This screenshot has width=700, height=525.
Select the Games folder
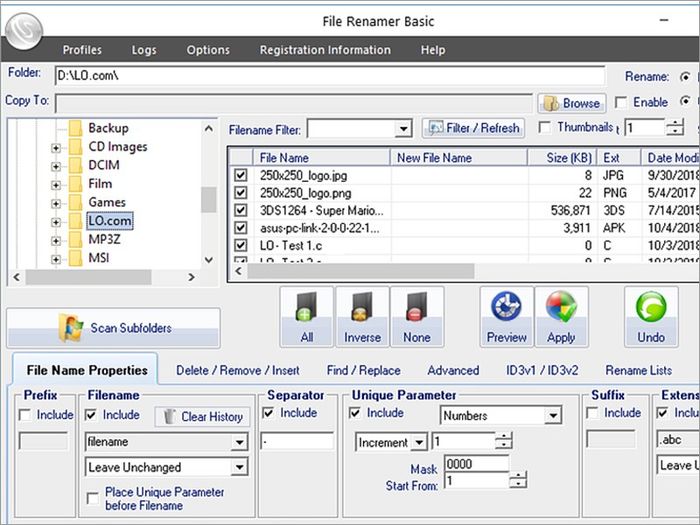click(107, 202)
